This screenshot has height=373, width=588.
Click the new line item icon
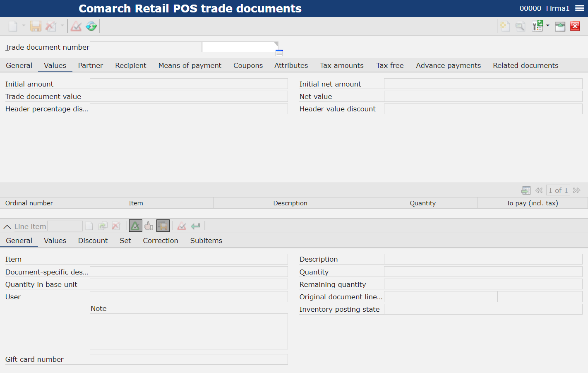89,226
